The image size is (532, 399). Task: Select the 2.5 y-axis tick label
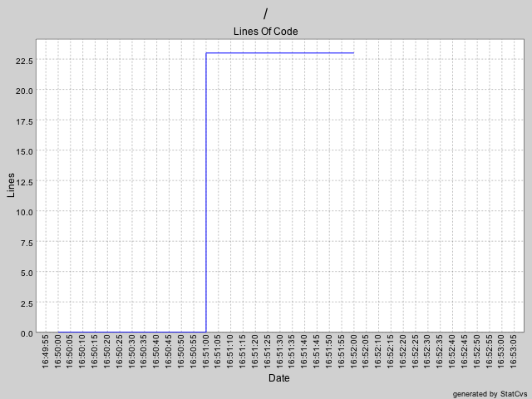click(x=27, y=303)
